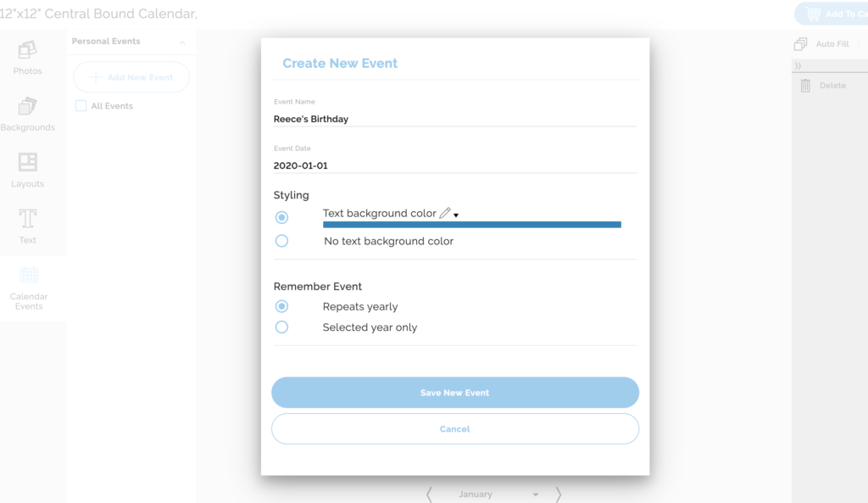Click the Delete trash icon
Image resolution: width=868 pixels, height=503 pixels.
click(x=804, y=85)
